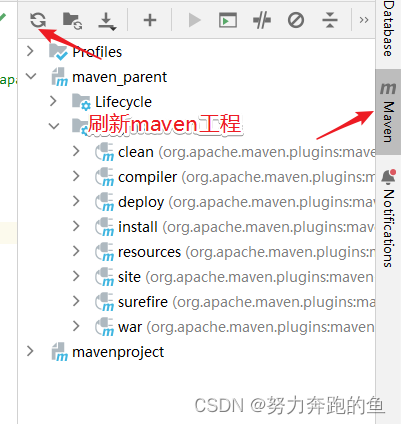Collapse all tree nodes icon
The width and height of the screenshot is (401, 424).
[330, 20]
